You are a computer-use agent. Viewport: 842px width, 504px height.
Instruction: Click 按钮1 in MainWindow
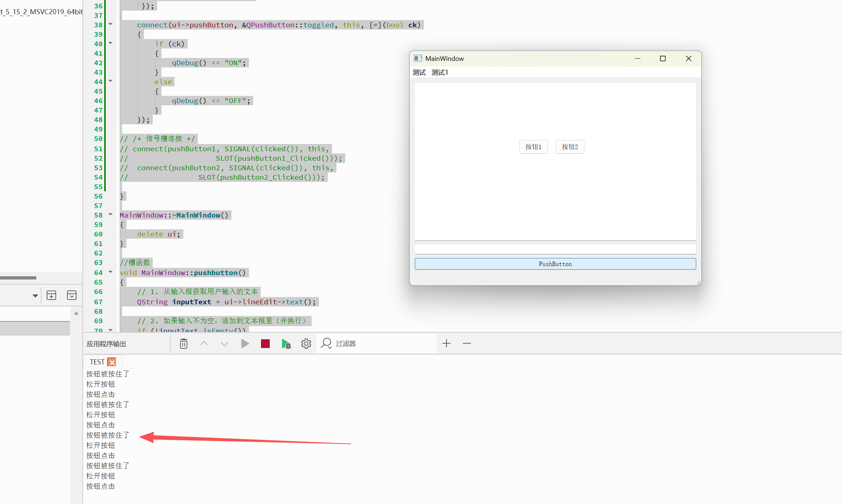tap(533, 147)
